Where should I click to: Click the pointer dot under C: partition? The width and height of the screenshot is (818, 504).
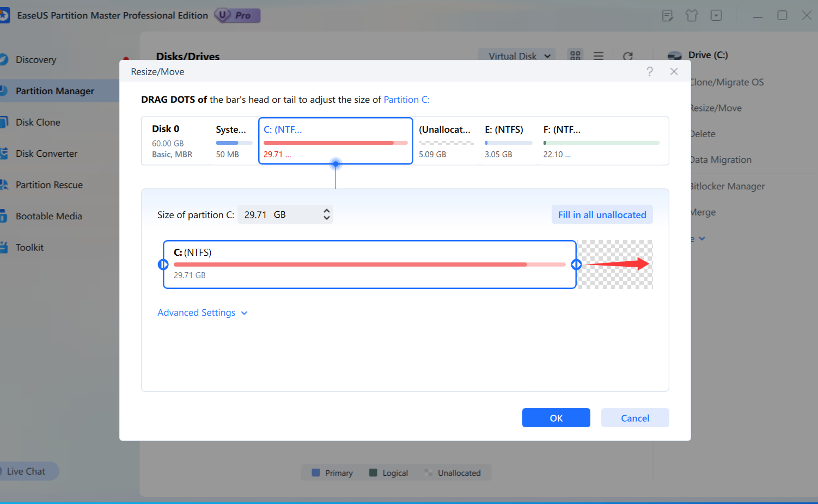pos(335,164)
